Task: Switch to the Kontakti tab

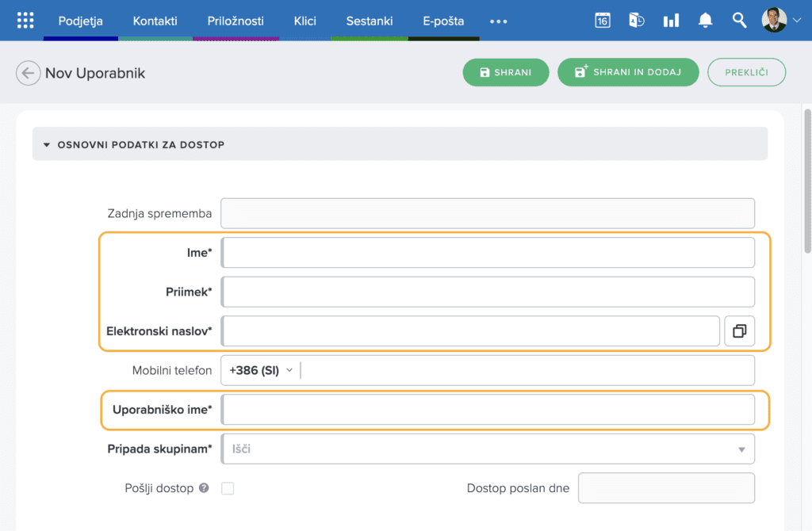Action: (x=155, y=21)
